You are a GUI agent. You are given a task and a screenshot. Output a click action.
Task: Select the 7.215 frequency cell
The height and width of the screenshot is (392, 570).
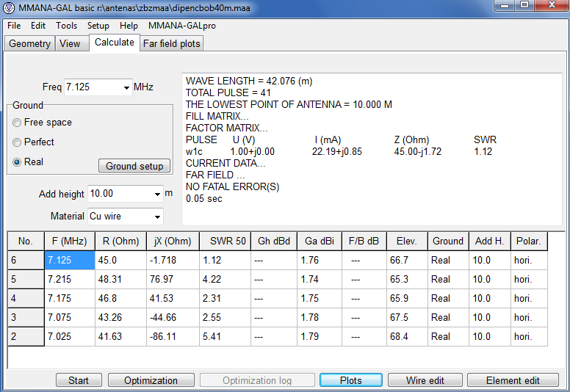(x=70, y=280)
